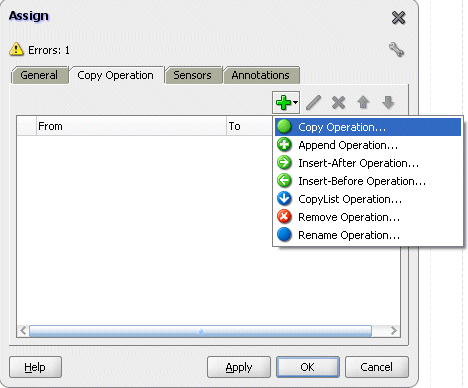Click the To column header
This screenshot has height=388, width=468.
click(250, 126)
